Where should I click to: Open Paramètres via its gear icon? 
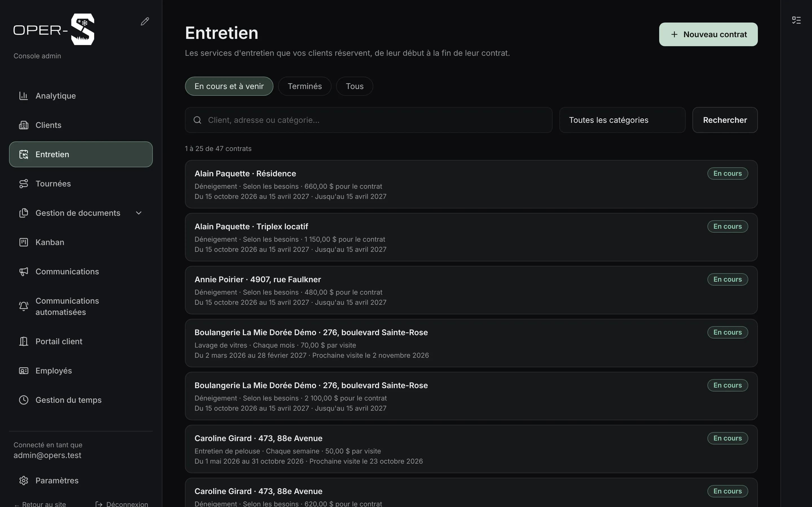pos(23,481)
